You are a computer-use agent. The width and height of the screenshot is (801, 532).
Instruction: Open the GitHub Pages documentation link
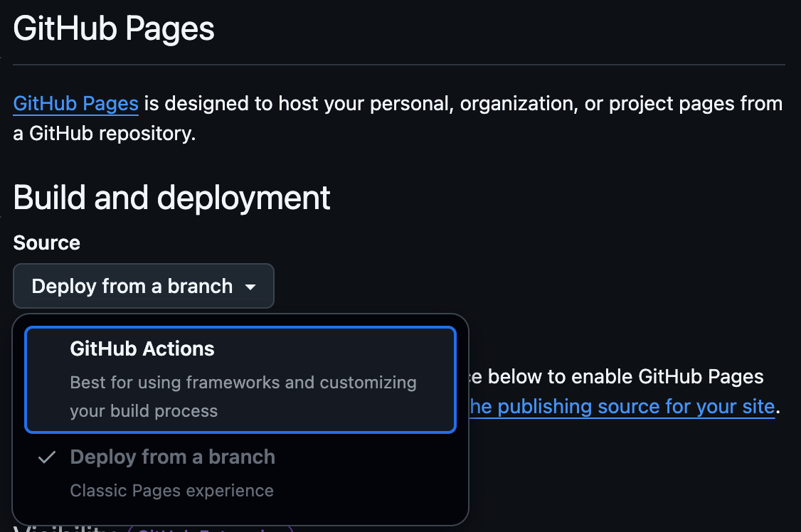(x=75, y=104)
